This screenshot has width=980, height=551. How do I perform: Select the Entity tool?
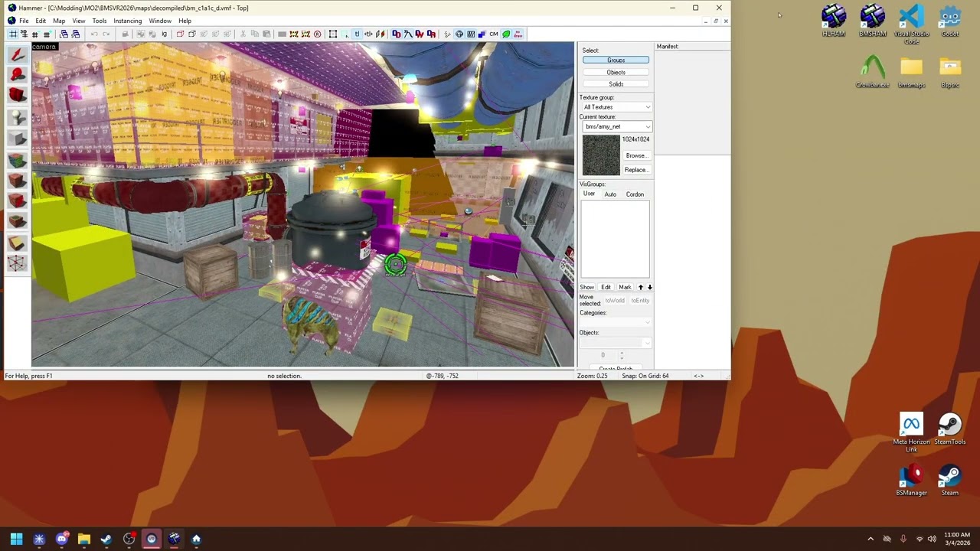click(17, 116)
